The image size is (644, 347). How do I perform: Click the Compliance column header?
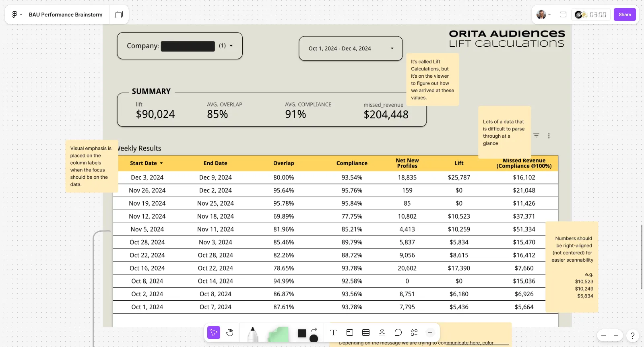(x=352, y=163)
